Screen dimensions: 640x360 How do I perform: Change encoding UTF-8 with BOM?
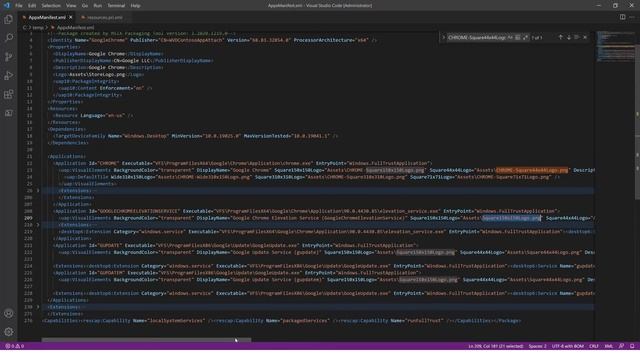click(x=567, y=346)
